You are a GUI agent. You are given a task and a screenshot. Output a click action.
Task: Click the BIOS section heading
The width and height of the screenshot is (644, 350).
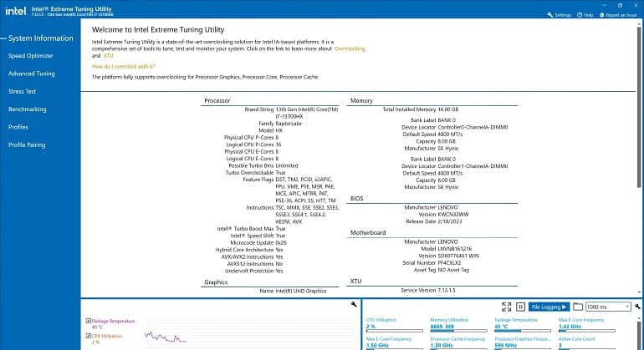pos(356,198)
